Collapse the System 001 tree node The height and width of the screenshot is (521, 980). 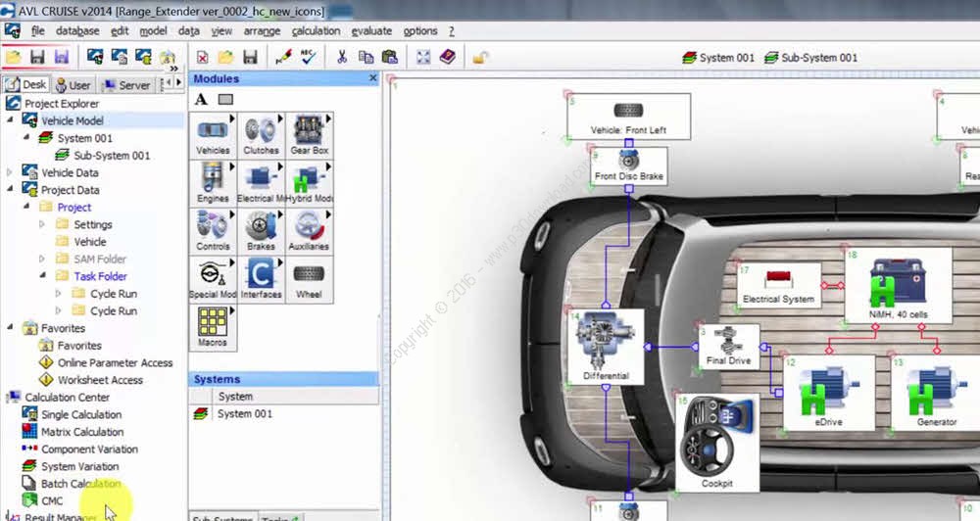coord(26,136)
